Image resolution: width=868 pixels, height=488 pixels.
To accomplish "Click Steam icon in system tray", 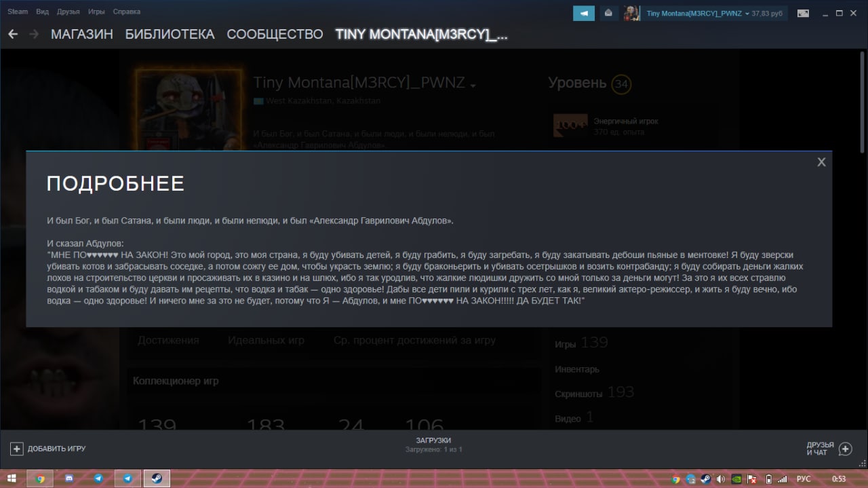I will [x=705, y=479].
